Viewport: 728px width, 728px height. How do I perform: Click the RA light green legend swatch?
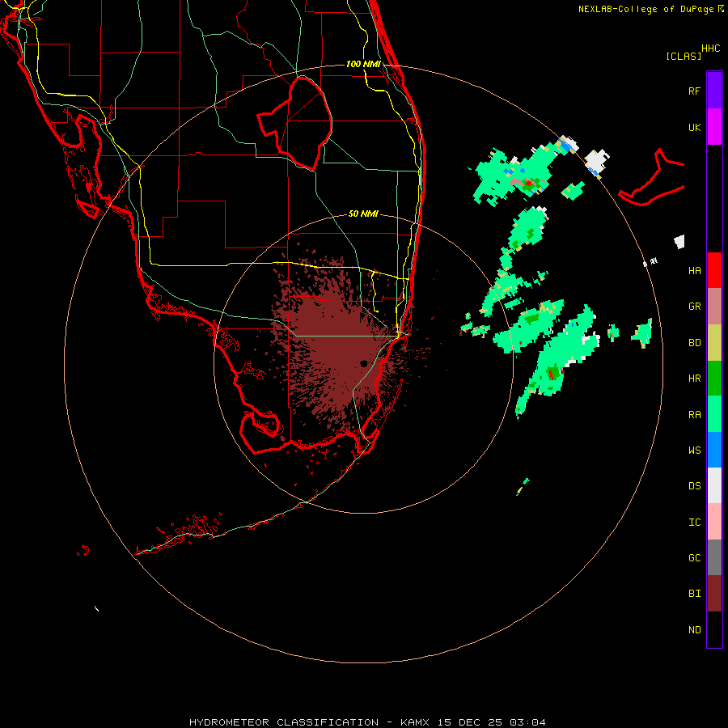tap(714, 414)
